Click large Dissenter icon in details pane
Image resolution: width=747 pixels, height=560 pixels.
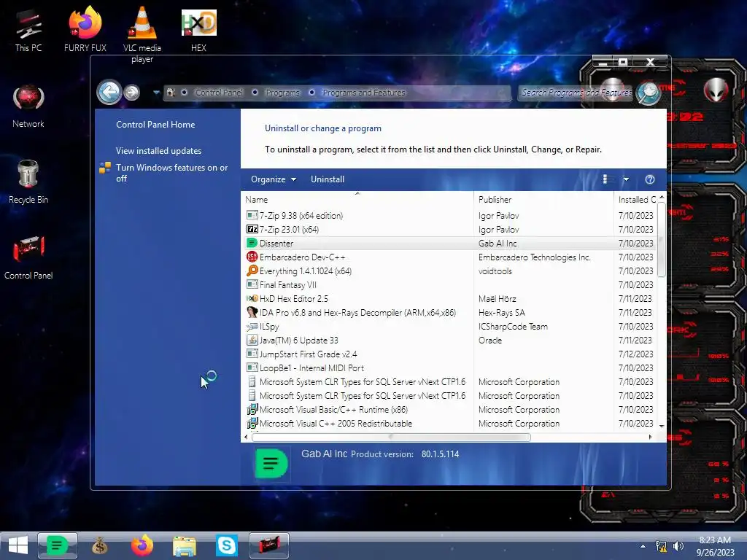(271, 463)
